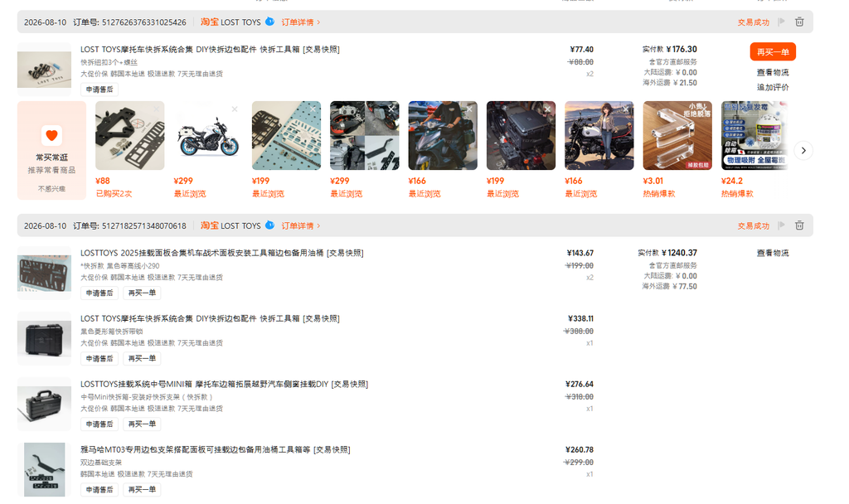The height and width of the screenshot is (504, 849).
Task: Open four-photo collage ¥299 recommended product
Action: click(365, 135)
